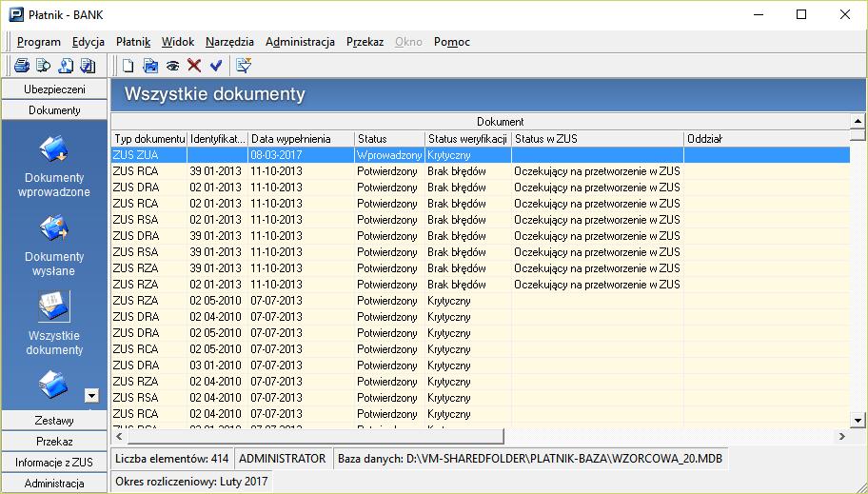
Task: Open the Edycja menu
Action: [x=89, y=42]
